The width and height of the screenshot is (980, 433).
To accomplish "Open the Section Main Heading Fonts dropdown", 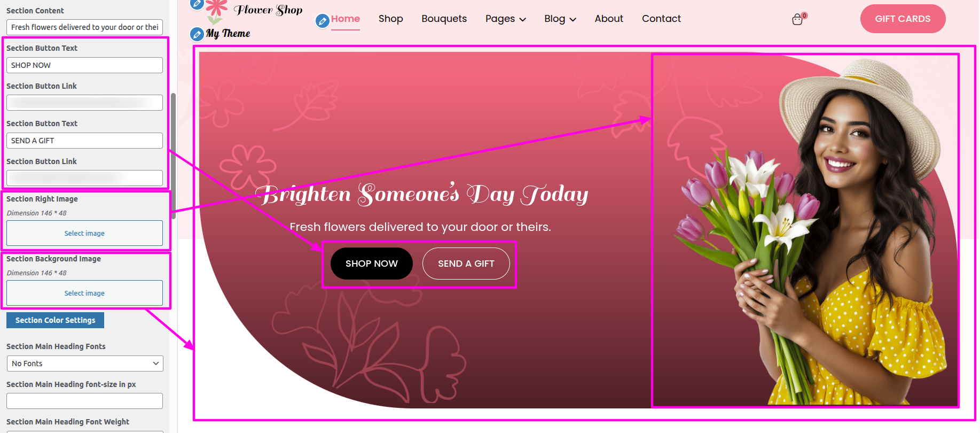I will pyautogui.click(x=85, y=364).
